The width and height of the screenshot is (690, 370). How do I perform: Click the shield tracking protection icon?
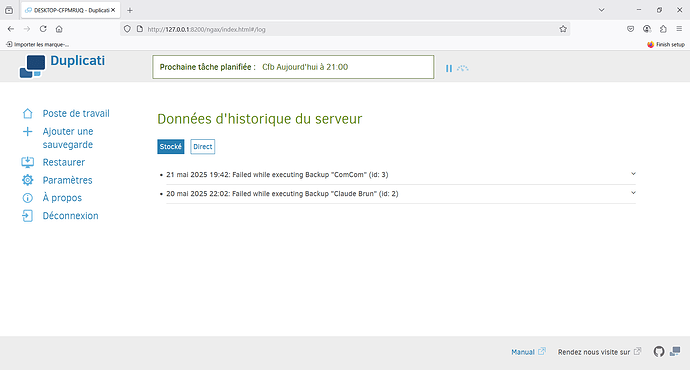(x=127, y=29)
